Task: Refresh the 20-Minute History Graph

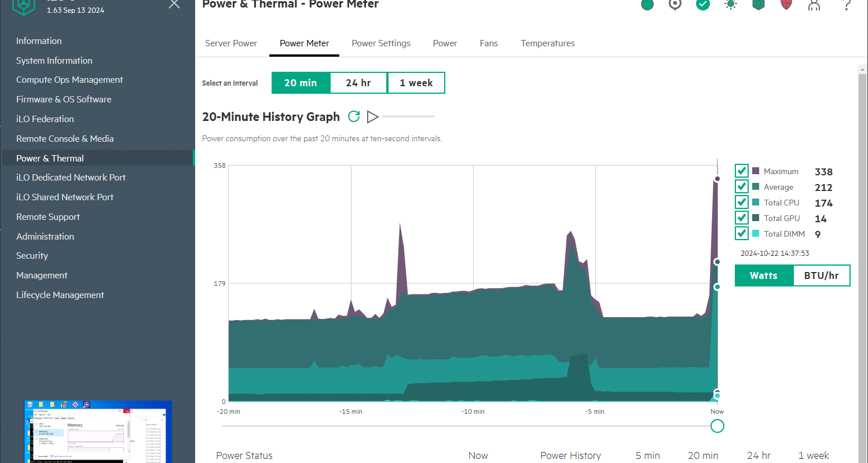Action: point(354,117)
